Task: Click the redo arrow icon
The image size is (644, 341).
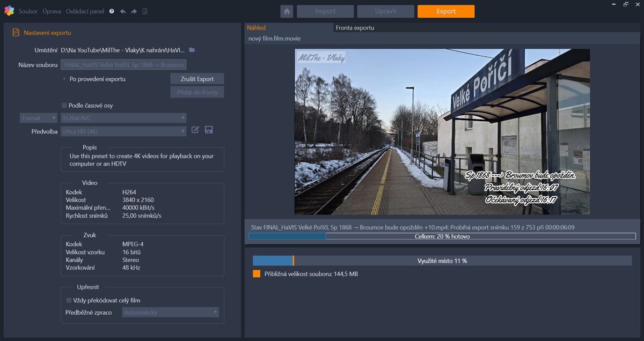Action: pyautogui.click(x=134, y=11)
